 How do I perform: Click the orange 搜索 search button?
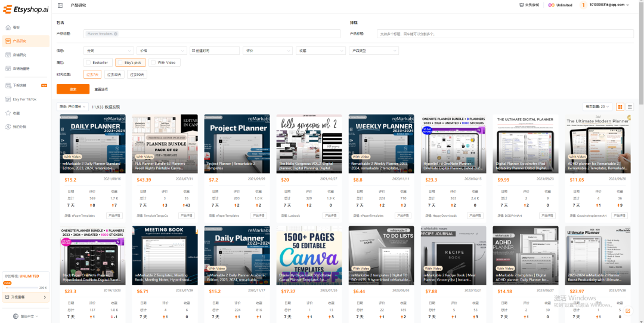[x=73, y=90]
